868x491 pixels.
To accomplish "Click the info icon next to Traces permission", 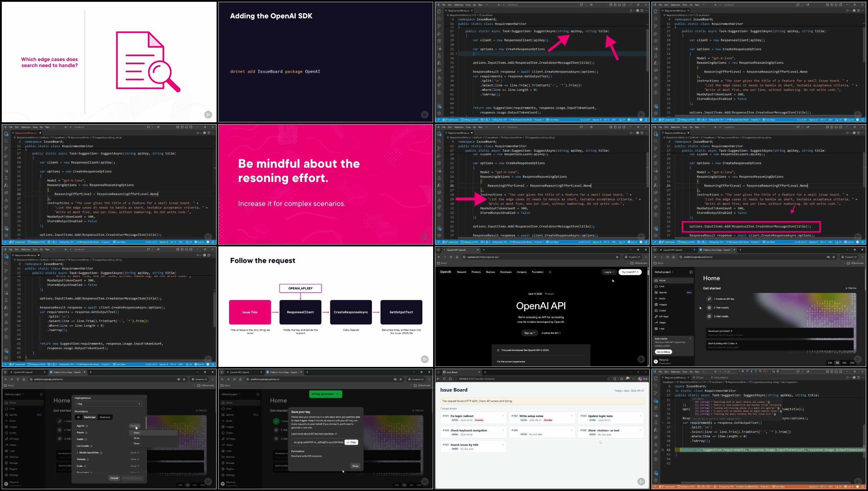I will 86,433.
